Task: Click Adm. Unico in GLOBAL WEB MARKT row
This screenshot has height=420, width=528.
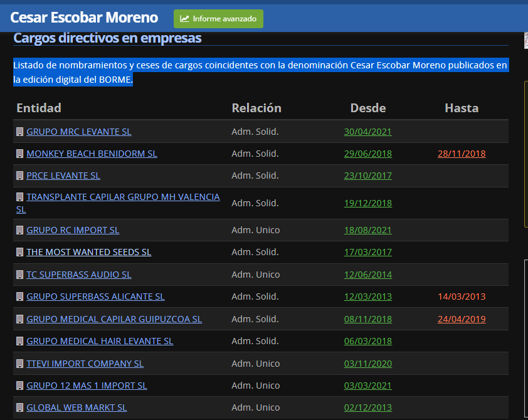Action: coord(256,407)
